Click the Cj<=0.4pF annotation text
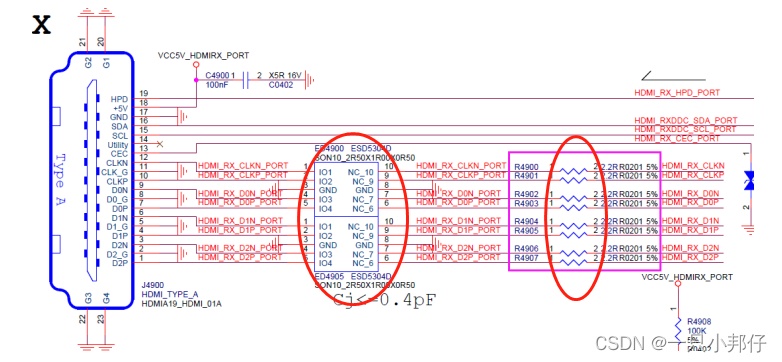 click(x=385, y=300)
